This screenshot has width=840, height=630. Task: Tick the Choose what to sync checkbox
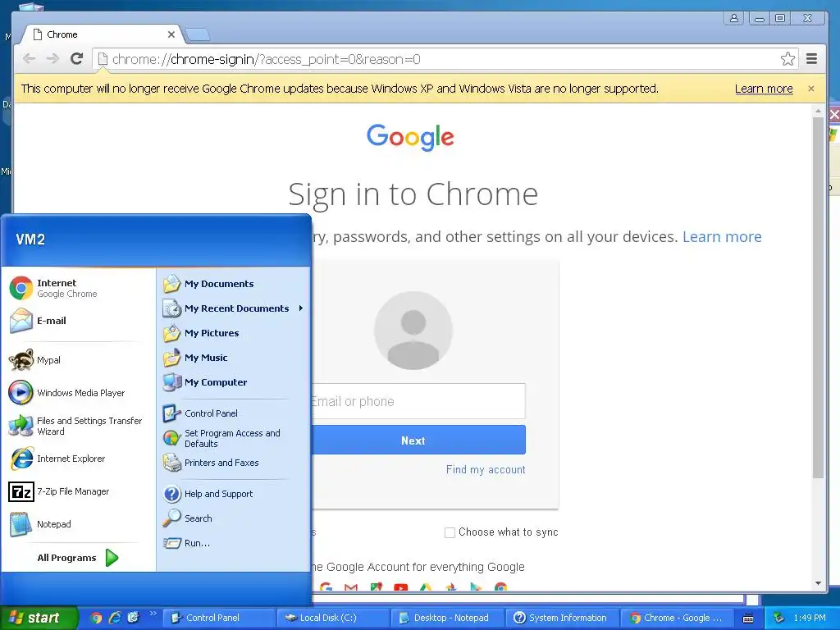(x=450, y=532)
